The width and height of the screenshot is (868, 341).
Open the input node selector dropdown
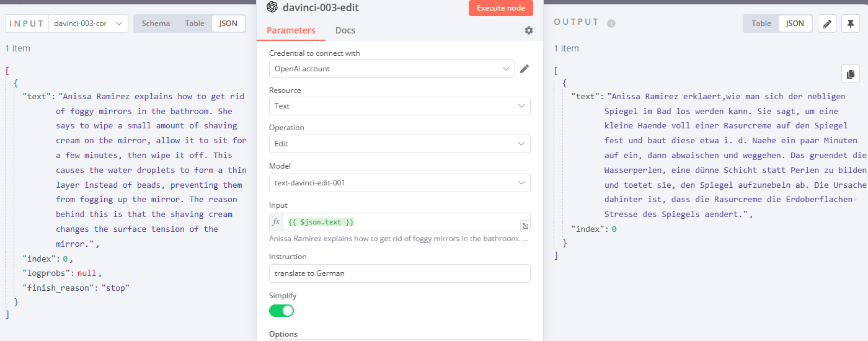click(x=88, y=24)
